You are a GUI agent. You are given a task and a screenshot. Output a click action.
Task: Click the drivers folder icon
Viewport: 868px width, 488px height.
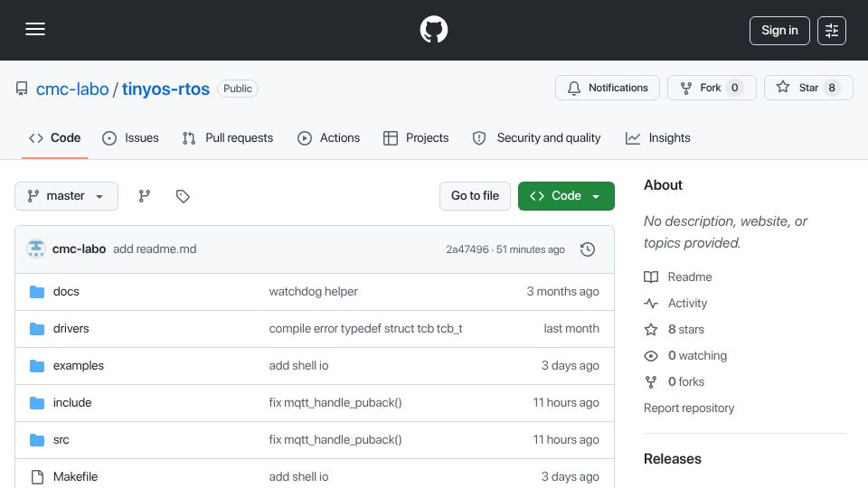pos(37,329)
